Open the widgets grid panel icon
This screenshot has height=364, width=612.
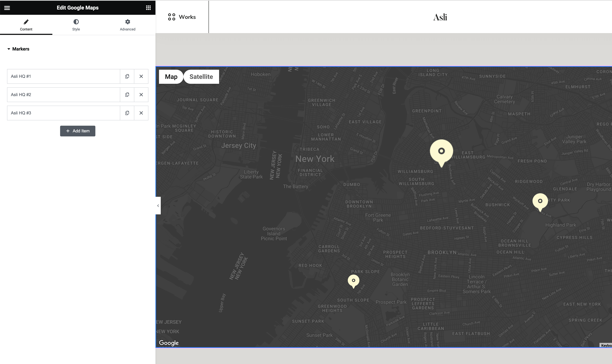(x=148, y=8)
